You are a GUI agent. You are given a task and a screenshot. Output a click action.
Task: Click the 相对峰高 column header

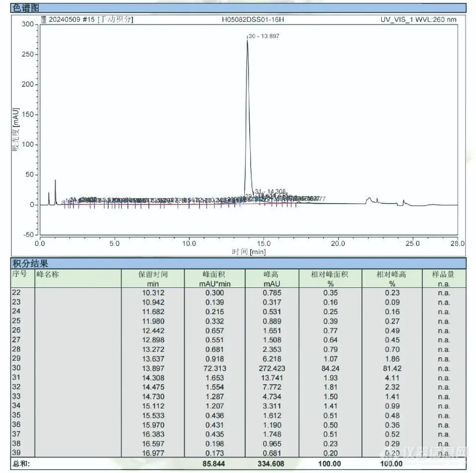(392, 274)
